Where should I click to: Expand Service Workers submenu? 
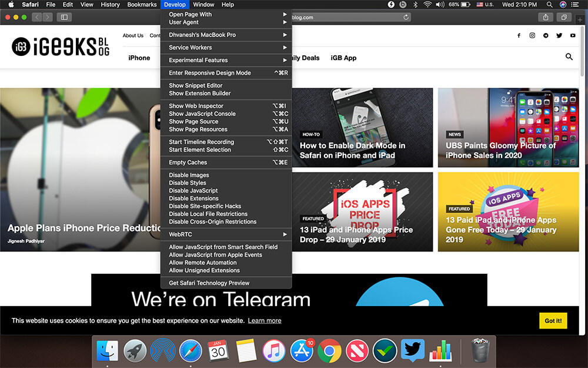point(226,48)
